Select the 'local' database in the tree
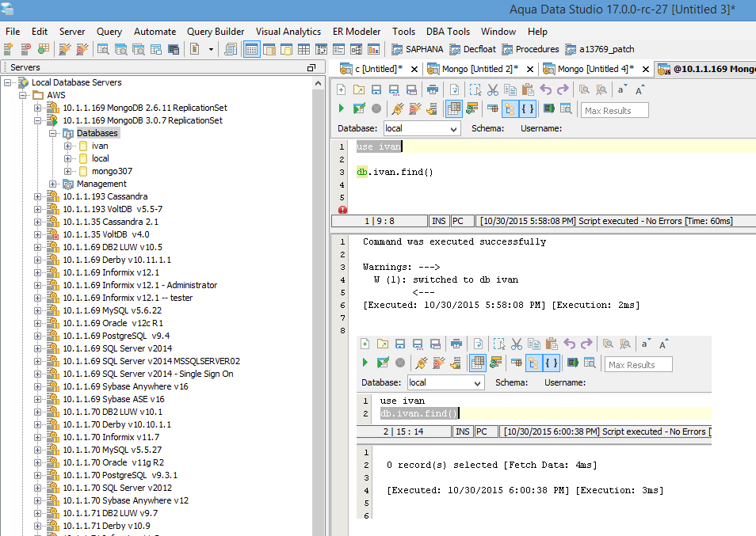The image size is (756, 536). pyautogui.click(x=101, y=158)
